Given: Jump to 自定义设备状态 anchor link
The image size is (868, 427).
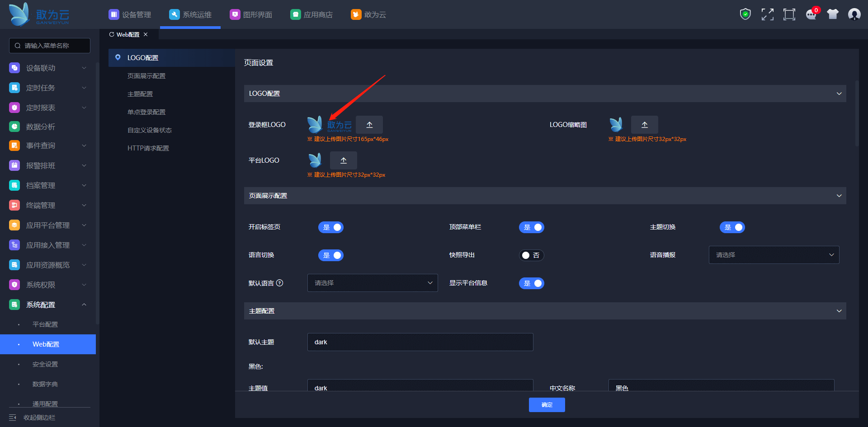Looking at the screenshot, I should point(150,130).
